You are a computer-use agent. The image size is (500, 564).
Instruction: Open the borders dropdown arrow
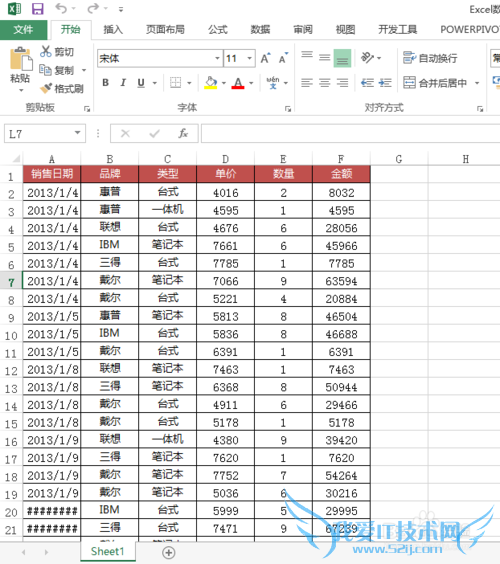(x=189, y=83)
